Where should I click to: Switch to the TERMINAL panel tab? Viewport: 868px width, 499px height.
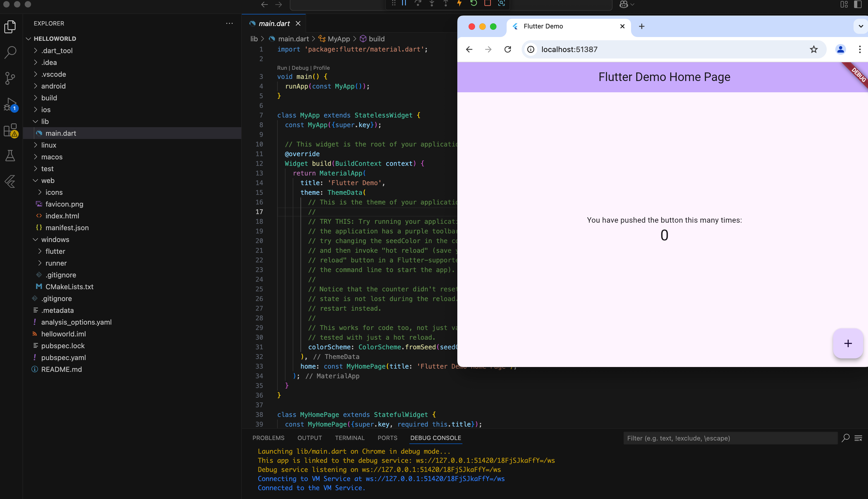(x=350, y=438)
